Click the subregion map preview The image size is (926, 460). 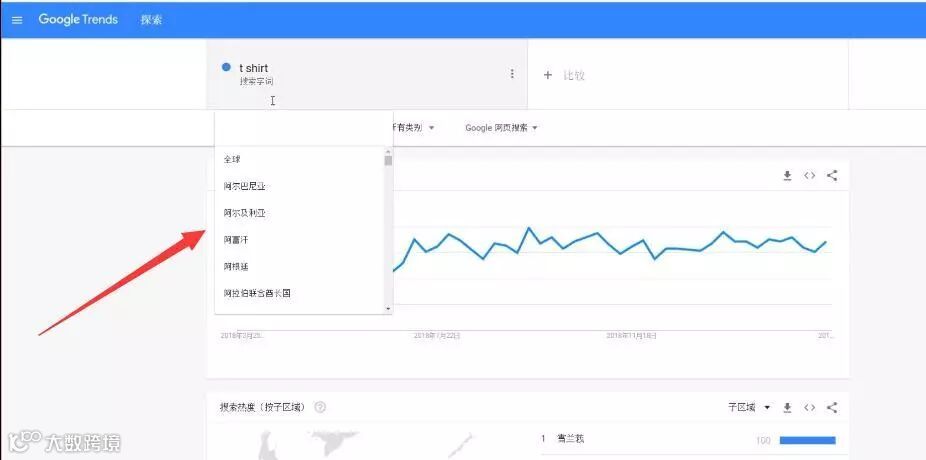point(366,444)
